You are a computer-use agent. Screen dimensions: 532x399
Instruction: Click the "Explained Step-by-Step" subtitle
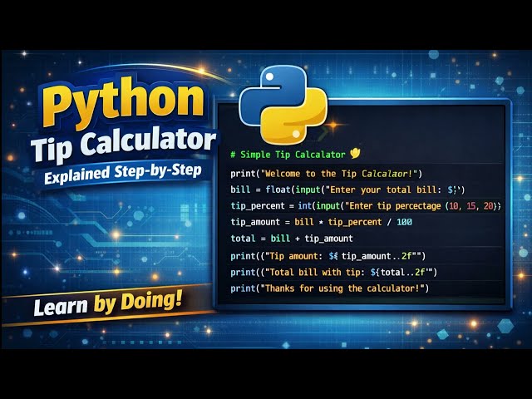tap(123, 173)
